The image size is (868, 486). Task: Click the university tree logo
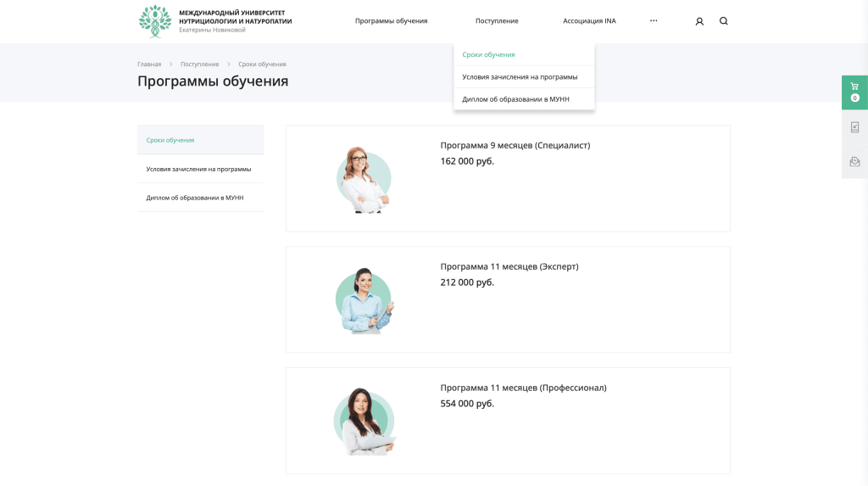click(x=155, y=21)
